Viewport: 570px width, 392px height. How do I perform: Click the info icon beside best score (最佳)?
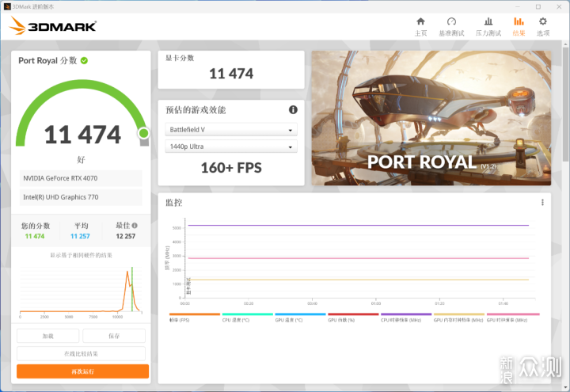pyautogui.click(x=135, y=226)
